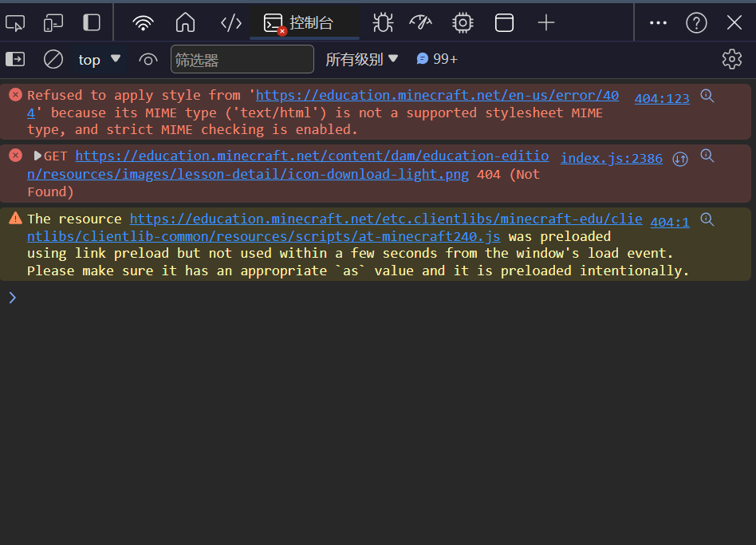Viewport: 756px width, 545px height.
Task: Switch to the Elements code icon tab
Action: [x=230, y=23]
